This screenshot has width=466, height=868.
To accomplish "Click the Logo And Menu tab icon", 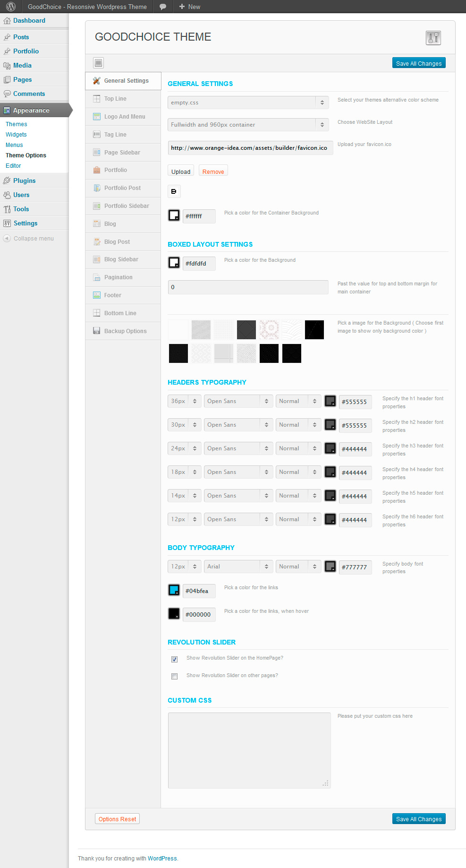I will coord(97,117).
